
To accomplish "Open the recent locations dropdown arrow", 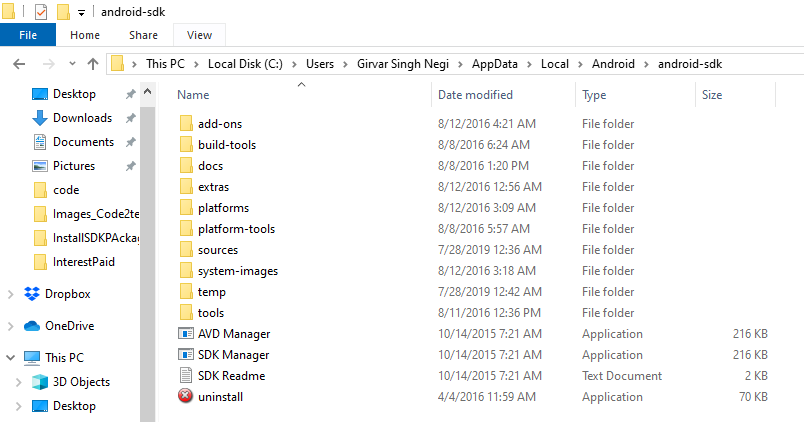I will coord(72,64).
